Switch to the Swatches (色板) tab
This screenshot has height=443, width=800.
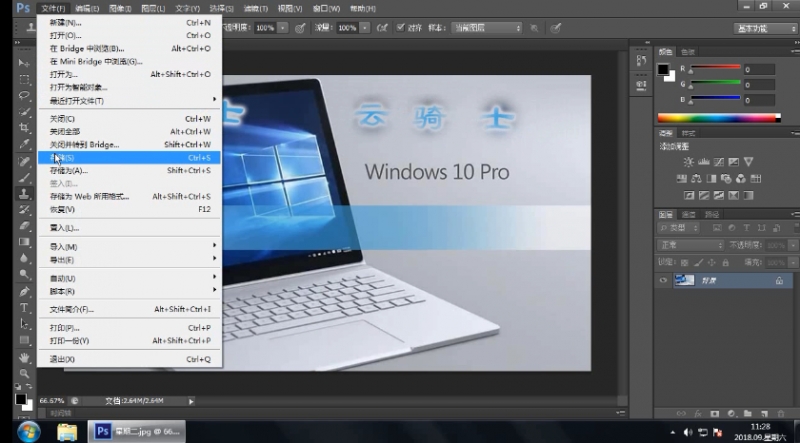click(x=687, y=52)
